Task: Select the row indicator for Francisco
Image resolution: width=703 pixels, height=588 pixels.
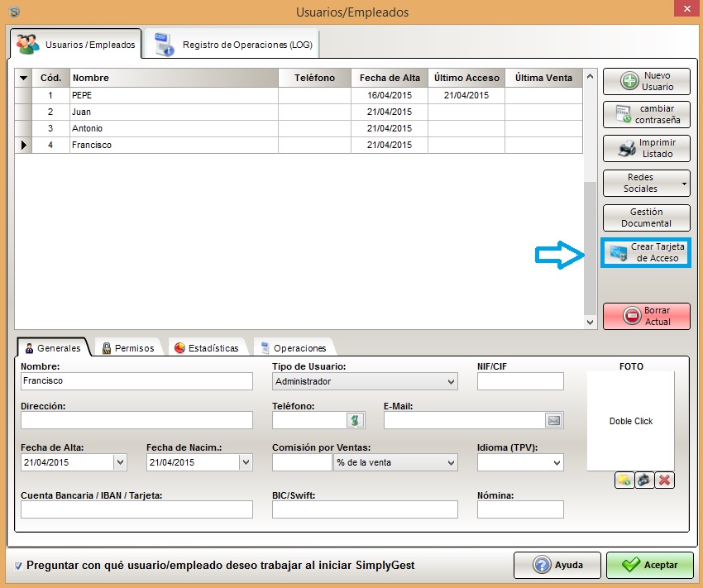Action: click(23, 145)
